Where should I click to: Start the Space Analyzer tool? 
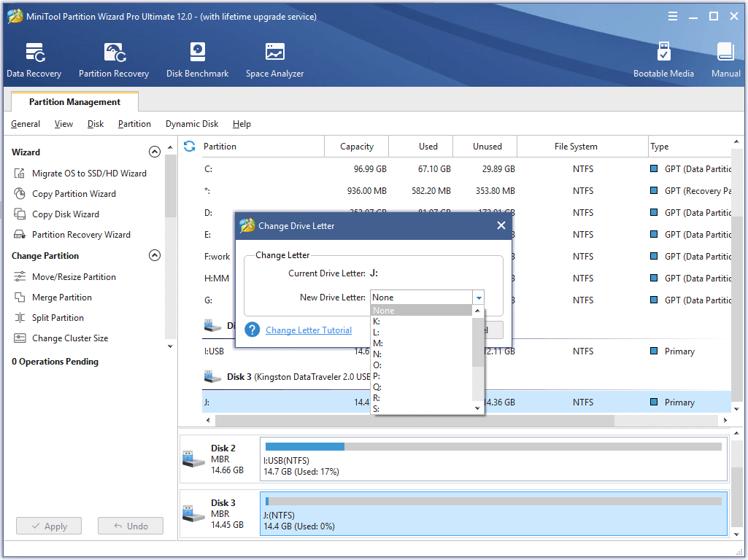click(x=275, y=60)
